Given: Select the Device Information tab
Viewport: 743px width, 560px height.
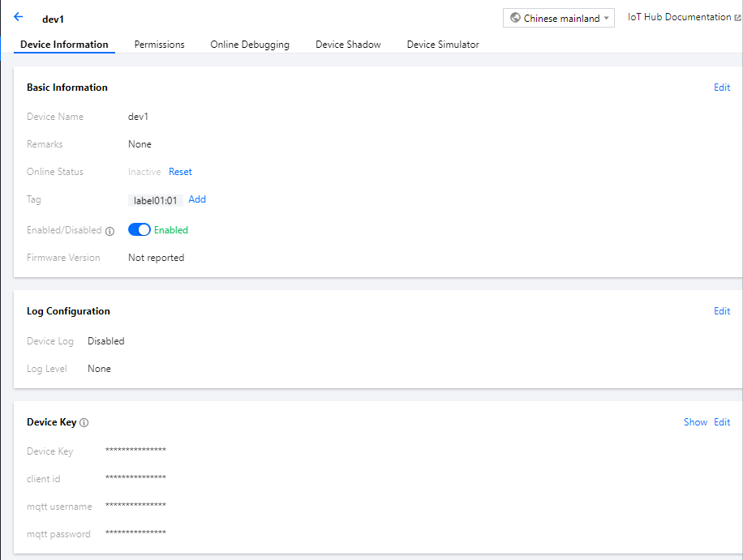Looking at the screenshot, I should click(64, 45).
